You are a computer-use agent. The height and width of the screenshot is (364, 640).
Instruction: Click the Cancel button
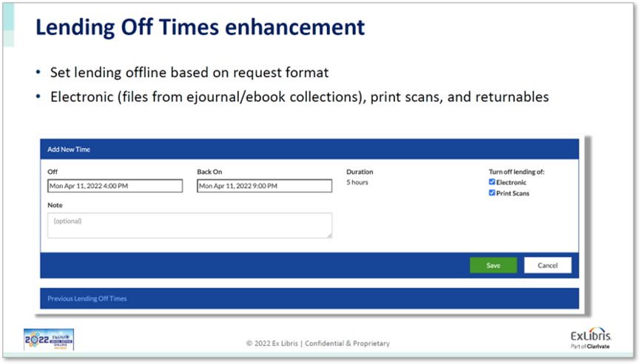tap(548, 265)
